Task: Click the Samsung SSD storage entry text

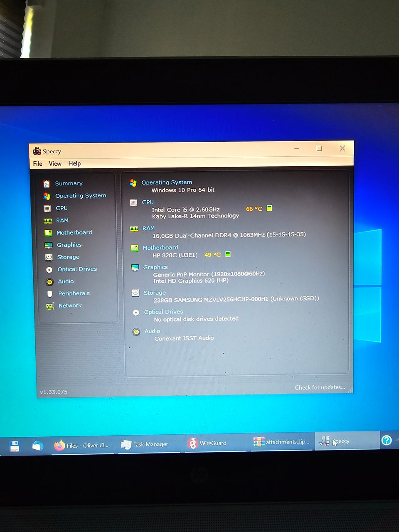Action: coord(236,299)
